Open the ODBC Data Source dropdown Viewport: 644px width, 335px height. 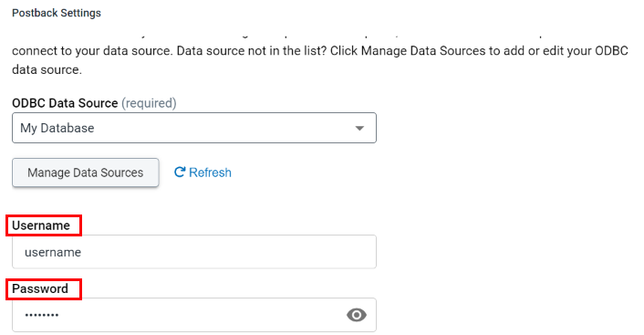click(194, 128)
